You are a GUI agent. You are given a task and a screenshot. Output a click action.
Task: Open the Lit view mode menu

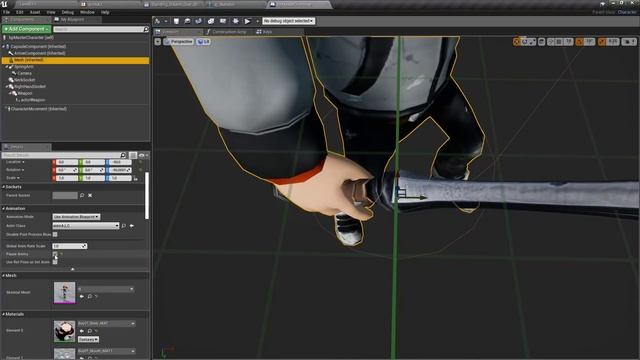203,42
